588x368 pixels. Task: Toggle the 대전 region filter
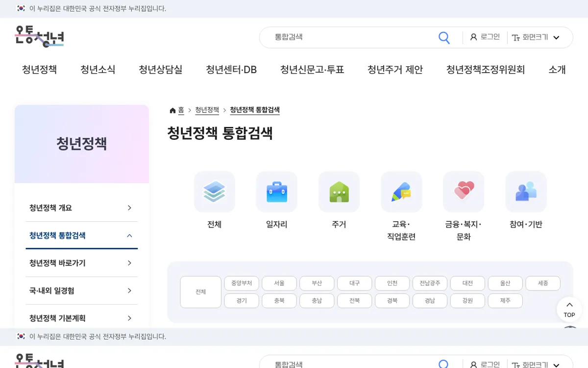[x=467, y=283]
